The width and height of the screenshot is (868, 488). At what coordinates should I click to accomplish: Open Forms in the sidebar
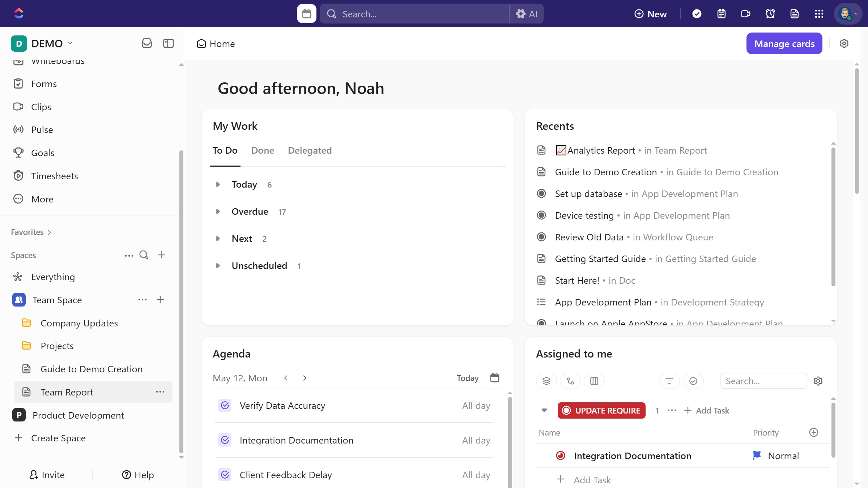pyautogui.click(x=44, y=84)
